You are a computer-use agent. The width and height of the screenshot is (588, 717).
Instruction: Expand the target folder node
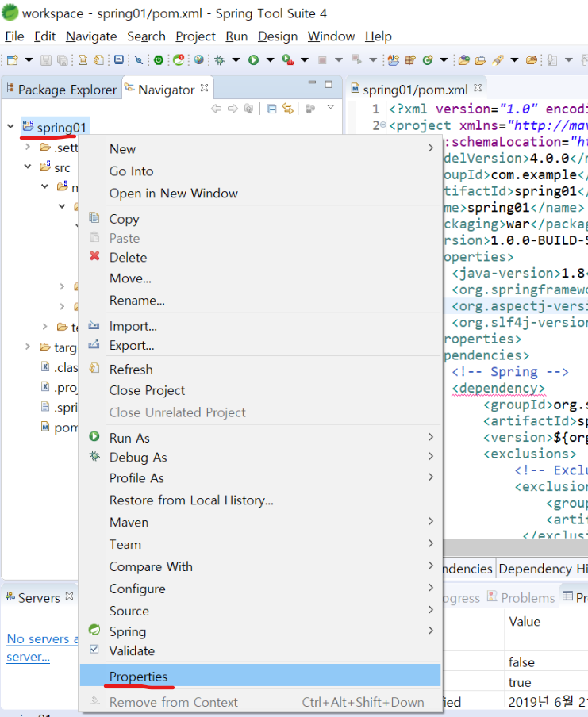click(x=28, y=347)
